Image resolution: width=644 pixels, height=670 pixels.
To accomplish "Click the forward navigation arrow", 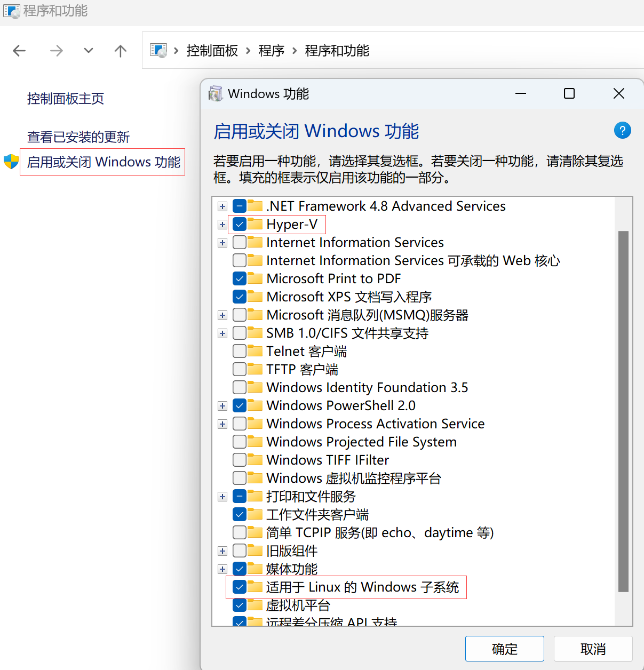I will (56, 51).
